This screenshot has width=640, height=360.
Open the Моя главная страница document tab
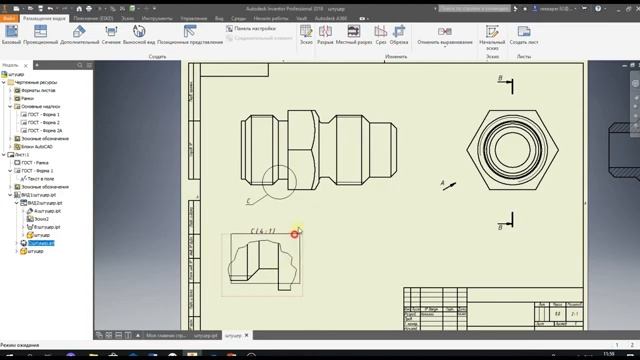pyautogui.click(x=166, y=336)
